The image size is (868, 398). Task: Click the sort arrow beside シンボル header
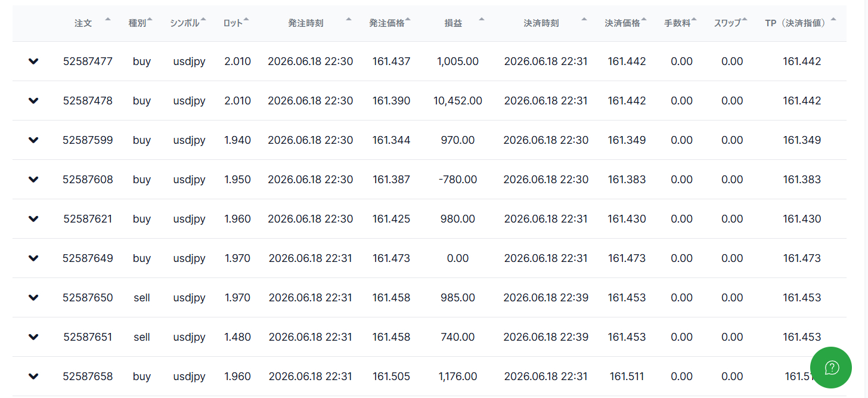(203, 20)
